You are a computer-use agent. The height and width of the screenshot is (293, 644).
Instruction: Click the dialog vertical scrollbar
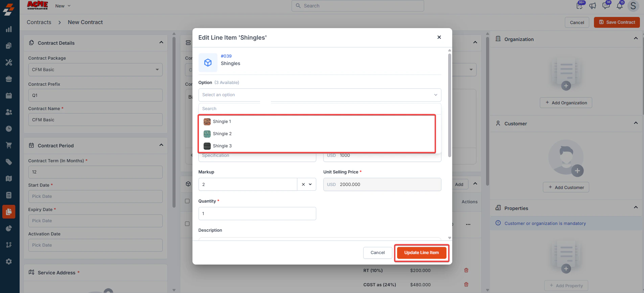click(x=450, y=105)
